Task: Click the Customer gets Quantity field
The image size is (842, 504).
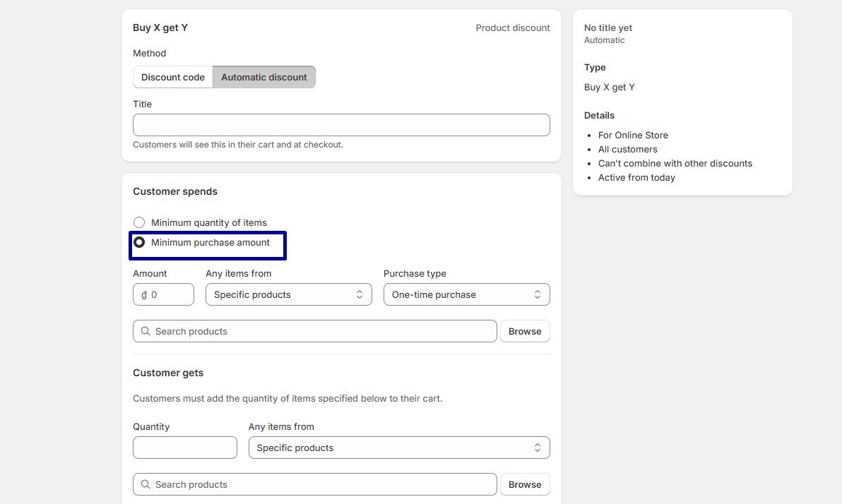Action: (185, 448)
